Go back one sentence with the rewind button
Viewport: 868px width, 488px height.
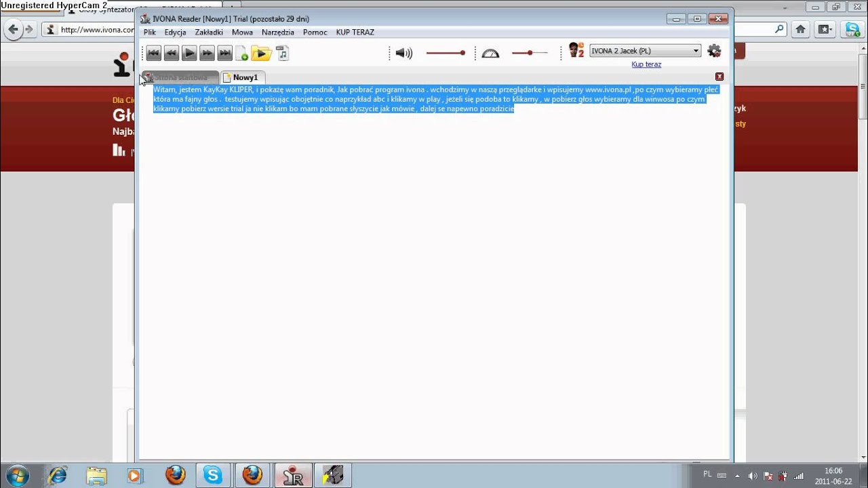click(171, 53)
